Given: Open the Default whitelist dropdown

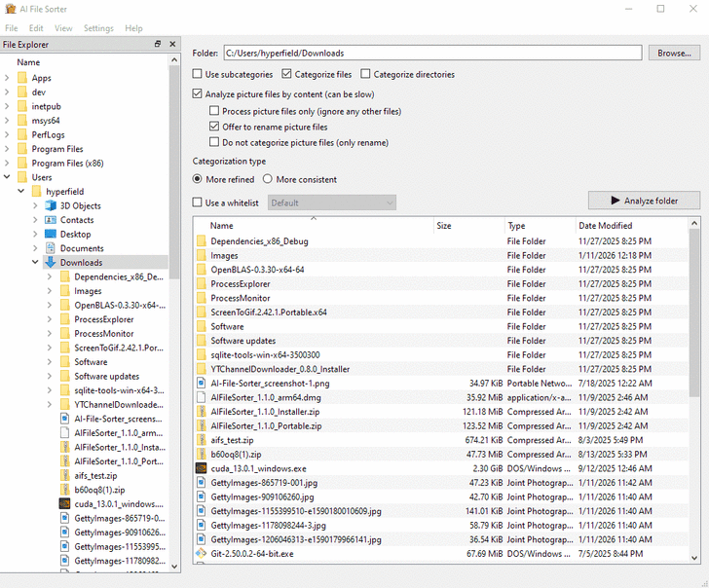Looking at the screenshot, I should click(x=332, y=202).
